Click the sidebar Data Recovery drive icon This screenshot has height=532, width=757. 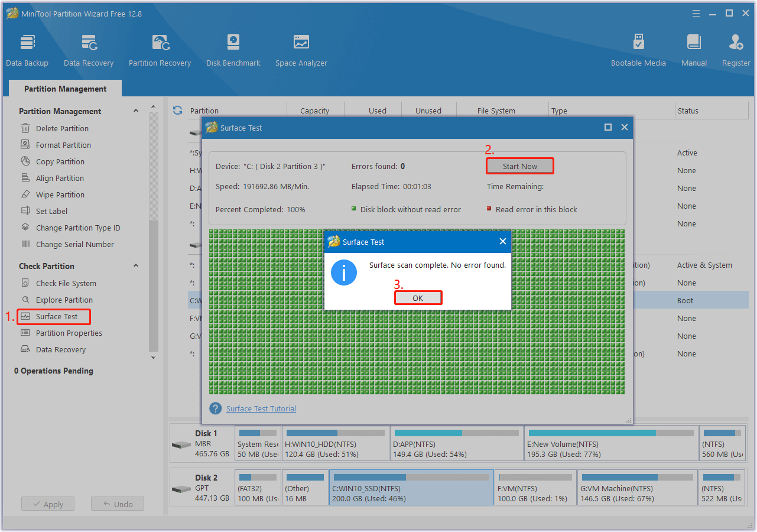pyautogui.click(x=25, y=349)
